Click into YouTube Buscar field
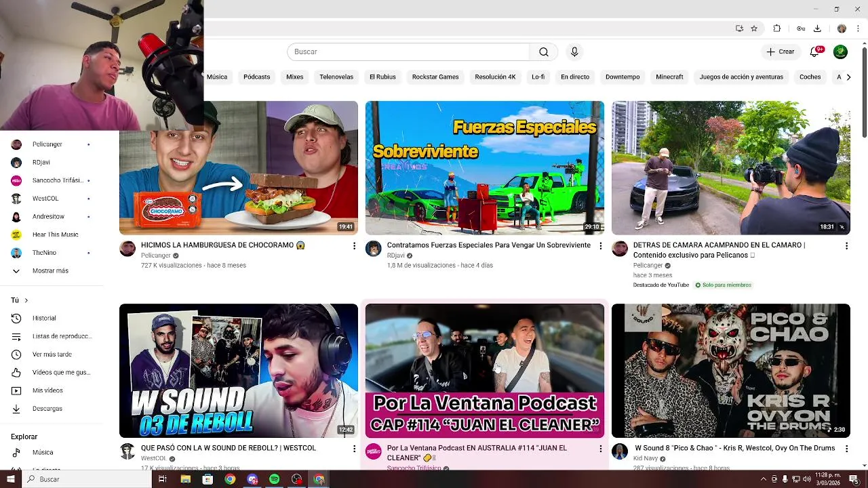 coord(408,52)
